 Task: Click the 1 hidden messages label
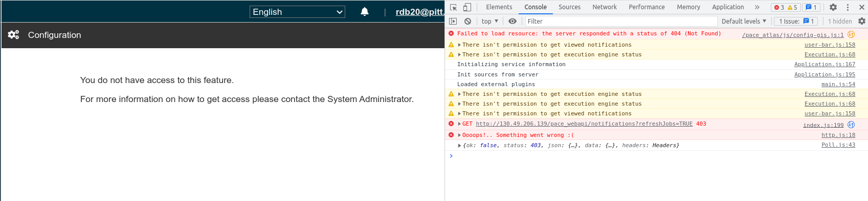point(840,21)
